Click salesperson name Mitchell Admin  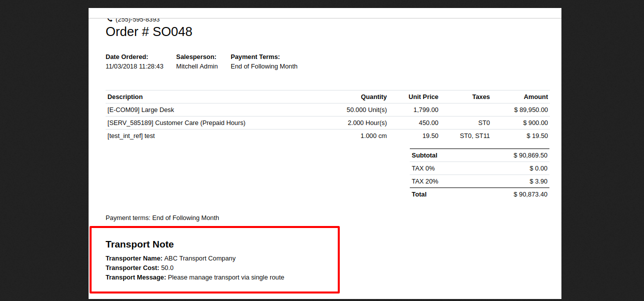[x=197, y=66]
